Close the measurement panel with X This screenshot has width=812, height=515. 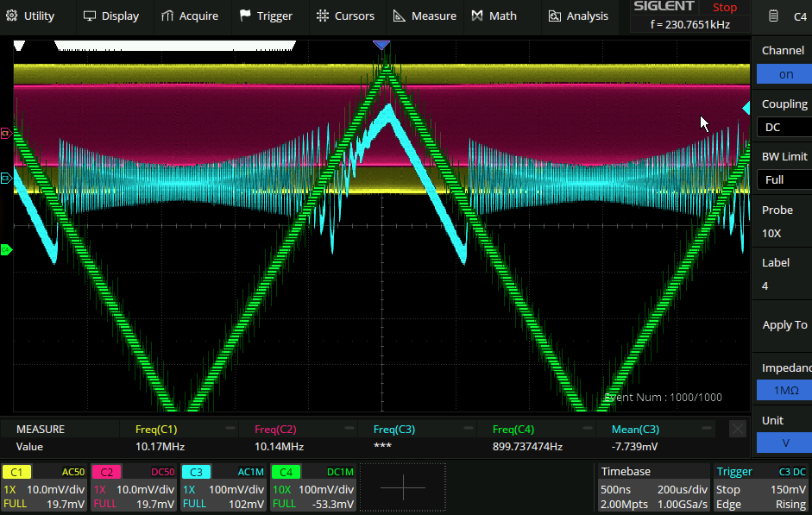click(738, 429)
